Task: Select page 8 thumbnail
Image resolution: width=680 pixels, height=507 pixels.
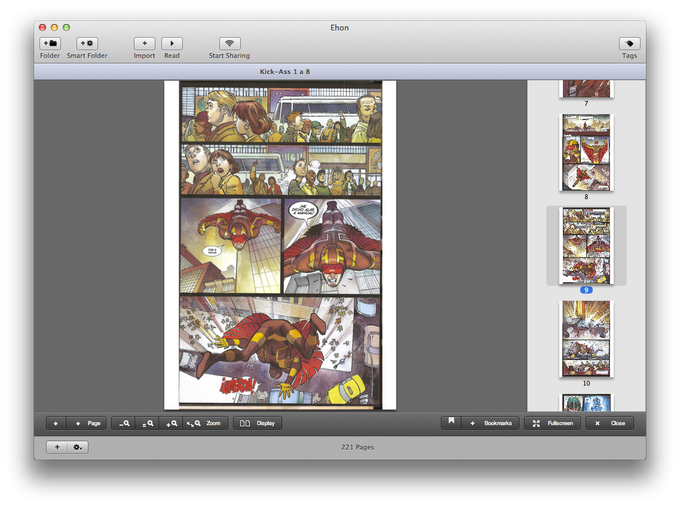Action: pos(586,152)
